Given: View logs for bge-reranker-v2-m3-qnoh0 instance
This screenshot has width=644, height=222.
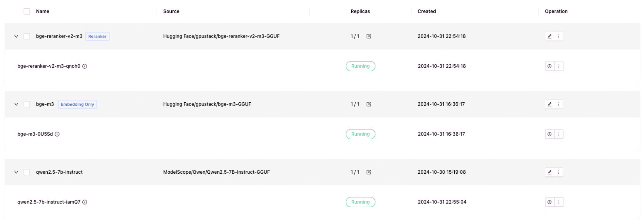Looking at the screenshot, I should pyautogui.click(x=549, y=66).
